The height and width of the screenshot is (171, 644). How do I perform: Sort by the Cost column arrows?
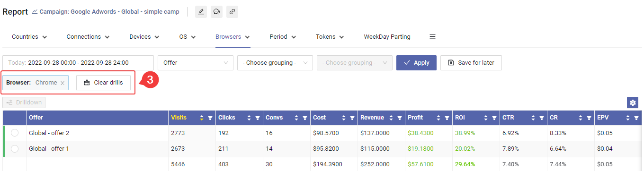pyautogui.click(x=344, y=118)
